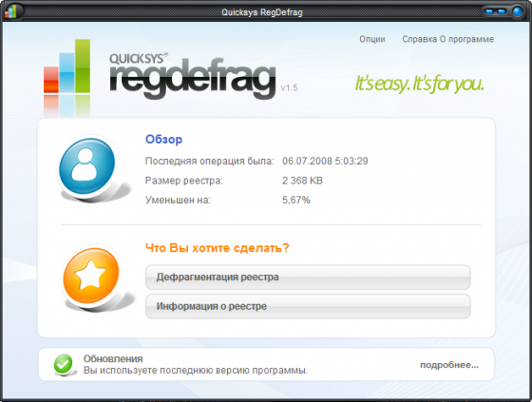Click the label Последняя операция была:

point(209,161)
